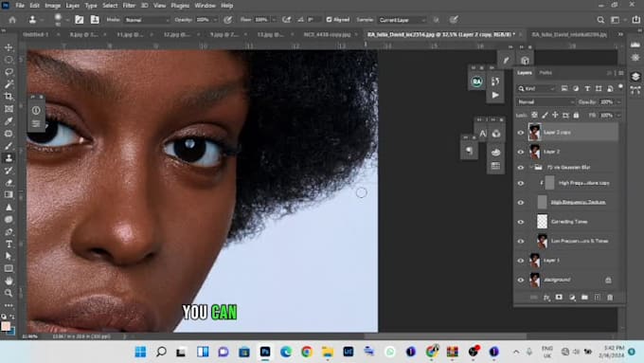644x363 pixels.
Task: Open the brush preset picker dropdown
Action: pos(67,20)
